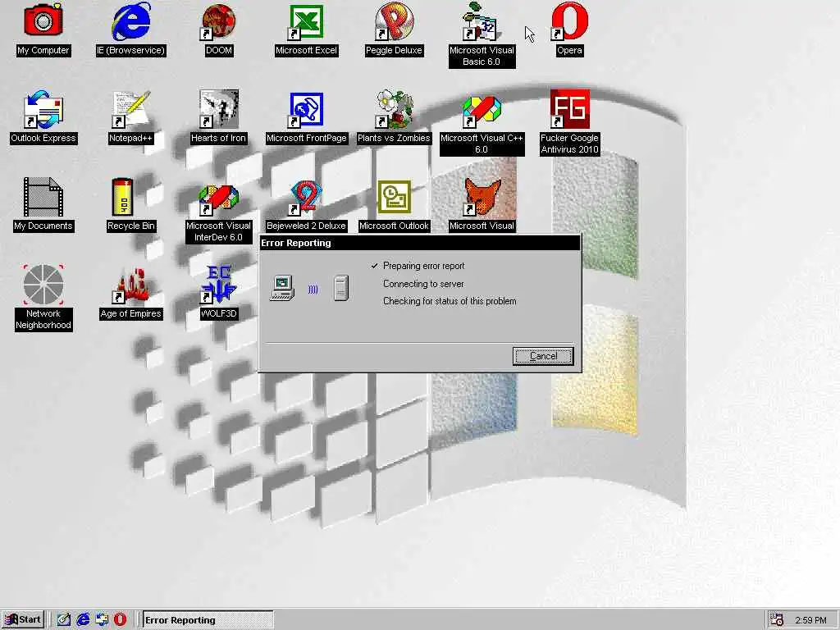
Task: Click the 'Preparing error report' text
Action: [424, 266]
